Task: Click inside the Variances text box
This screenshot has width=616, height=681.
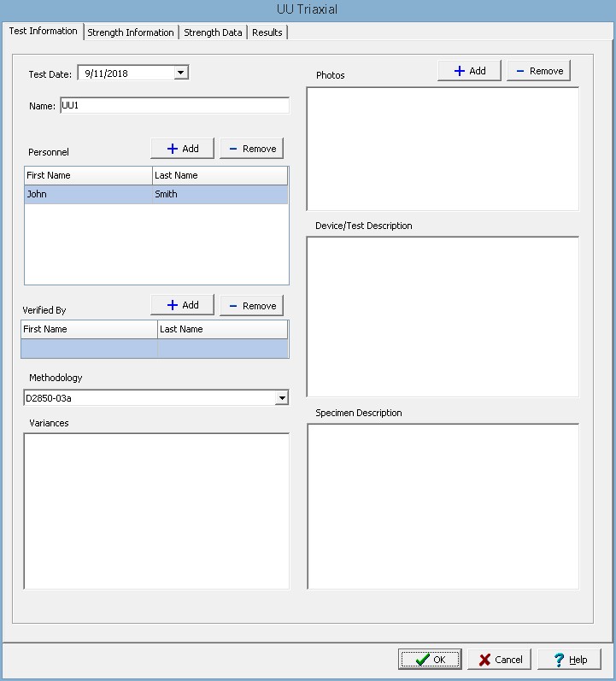Action: pyautogui.click(x=156, y=511)
